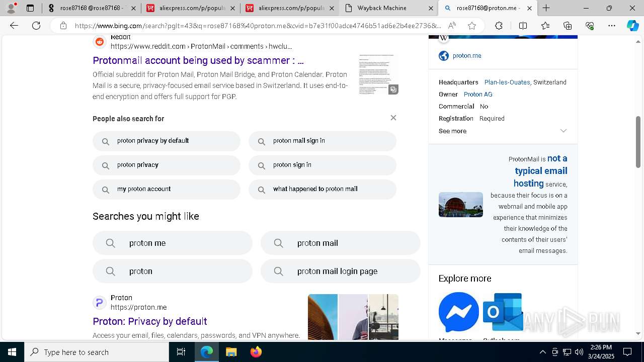Visit proton.me link in knowledge panel
This screenshot has height=362, width=644.
coord(467,56)
